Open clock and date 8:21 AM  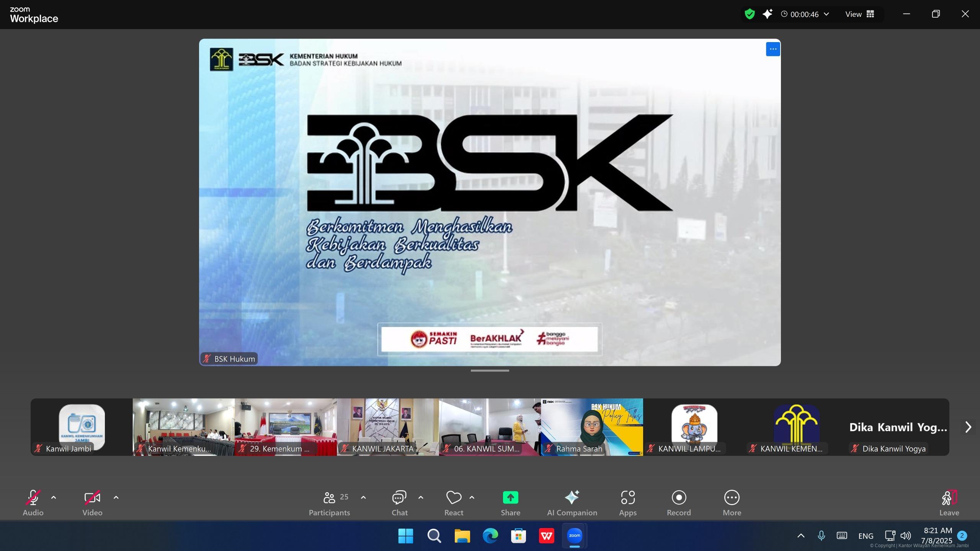(x=937, y=535)
